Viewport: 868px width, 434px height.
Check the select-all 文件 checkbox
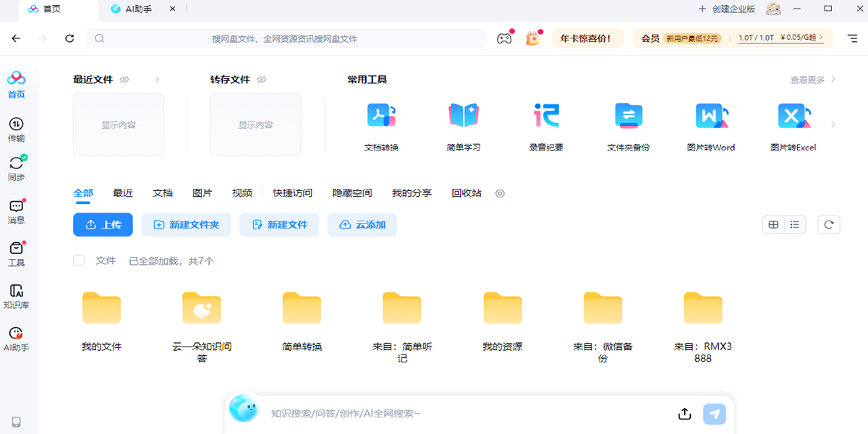[x=79, y=260]
